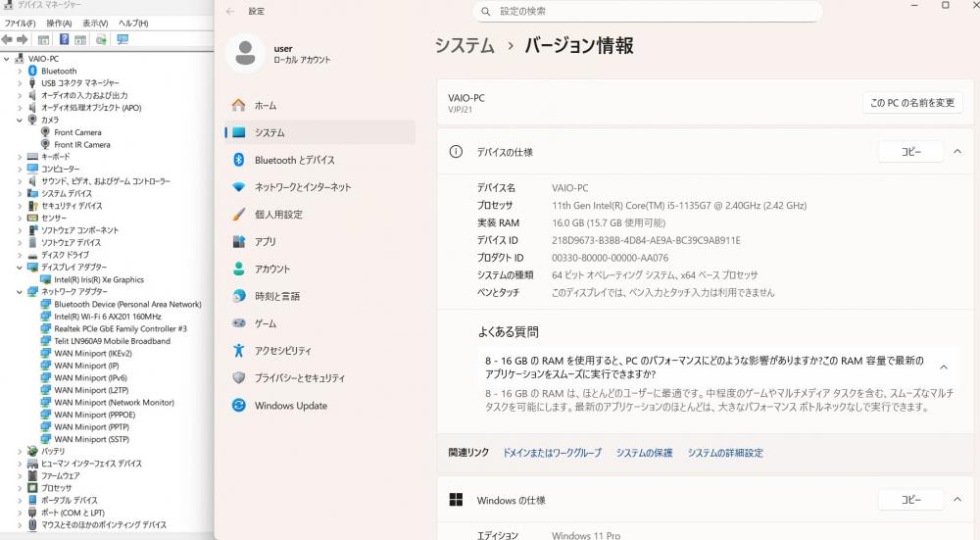The width and height of the screenshot is (980, 540).
Task: Collapse the RAM FAQ question chevron
Action: point(944,368)
